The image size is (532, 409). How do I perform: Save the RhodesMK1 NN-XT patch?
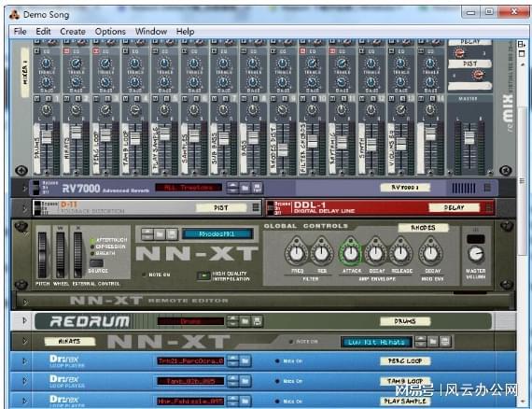tap(172, 234)
